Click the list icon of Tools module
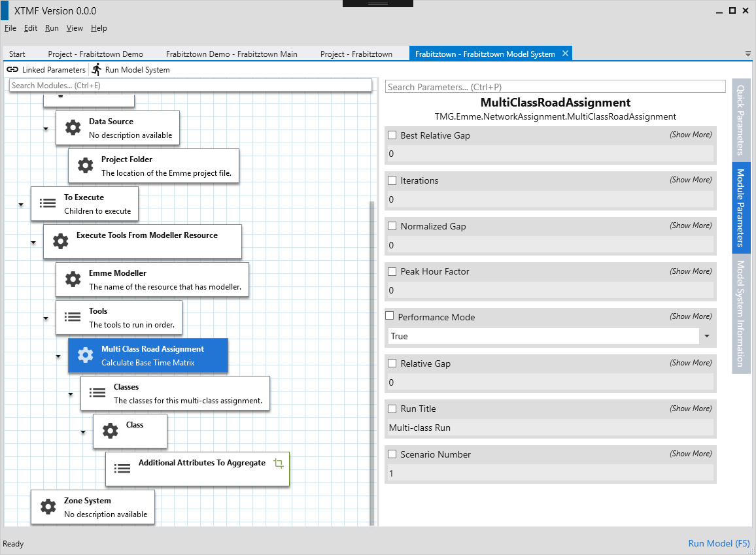The image size is (756, 555). coord(73,317)
